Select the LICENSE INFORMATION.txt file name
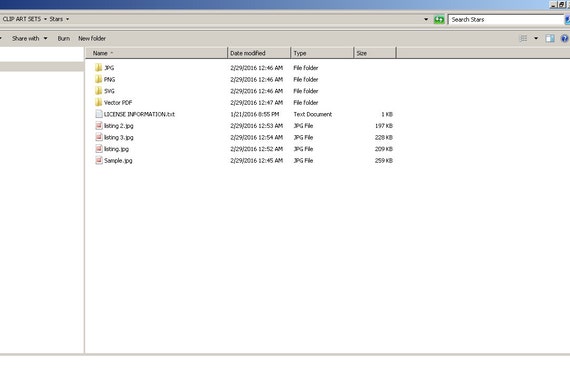The width and height of the screenshot is (570, 370). point(139,114)
